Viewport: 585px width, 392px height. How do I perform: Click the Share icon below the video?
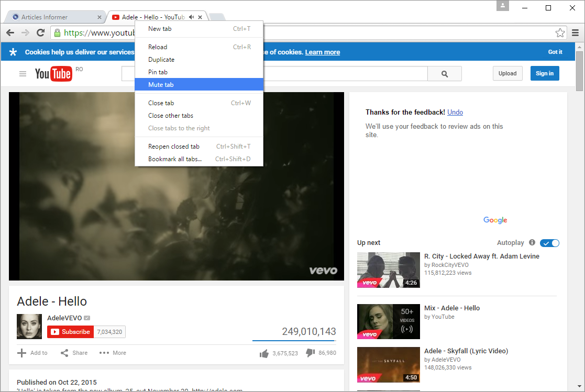[x=64, y=353]
